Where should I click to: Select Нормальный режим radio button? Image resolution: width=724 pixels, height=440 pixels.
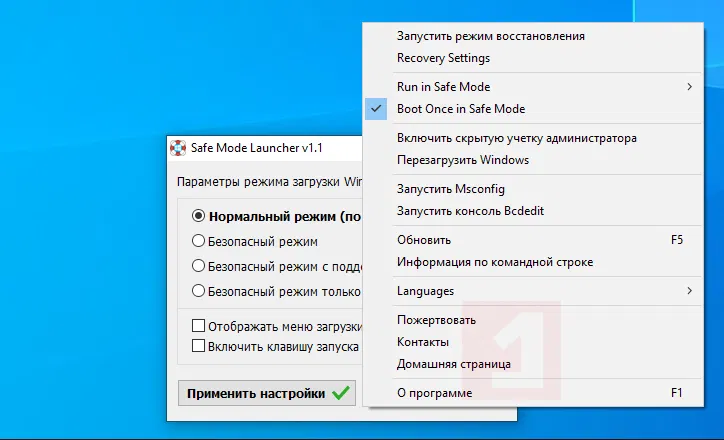[198, 216]
